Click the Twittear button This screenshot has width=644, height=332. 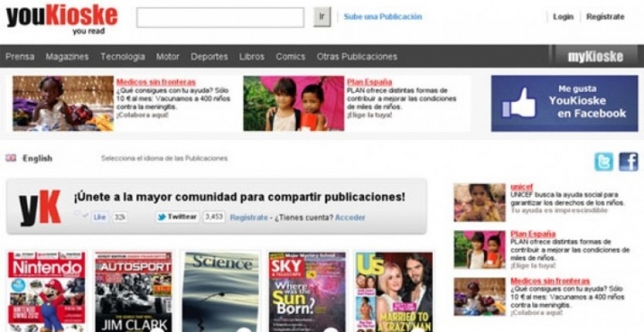177,217
